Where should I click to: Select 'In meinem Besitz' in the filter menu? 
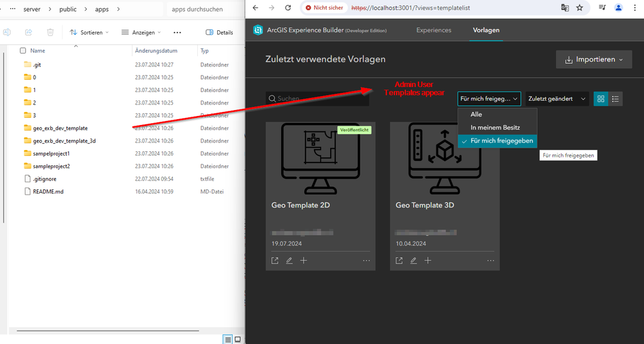498,128
